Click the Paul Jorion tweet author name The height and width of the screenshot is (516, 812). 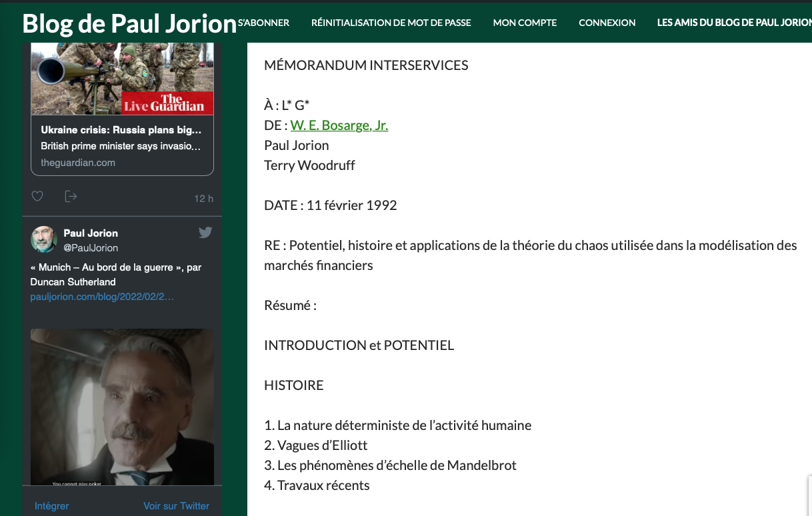point(91,233)
